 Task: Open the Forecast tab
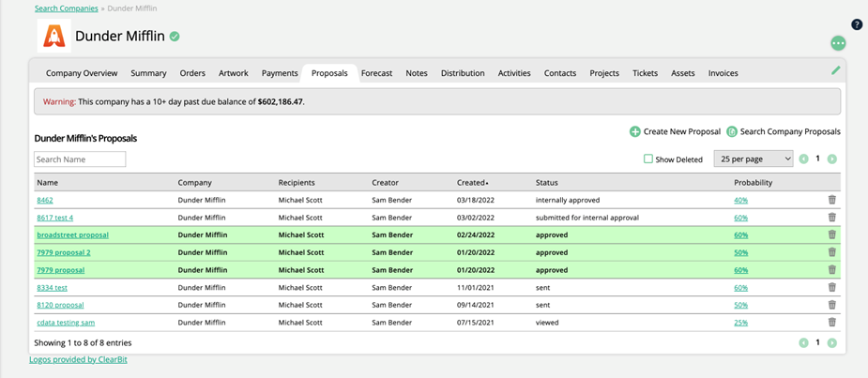point(377,73)
